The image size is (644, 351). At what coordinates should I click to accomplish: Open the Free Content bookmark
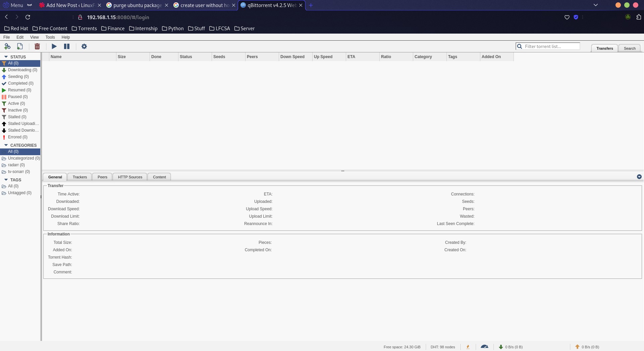[50, 29]
